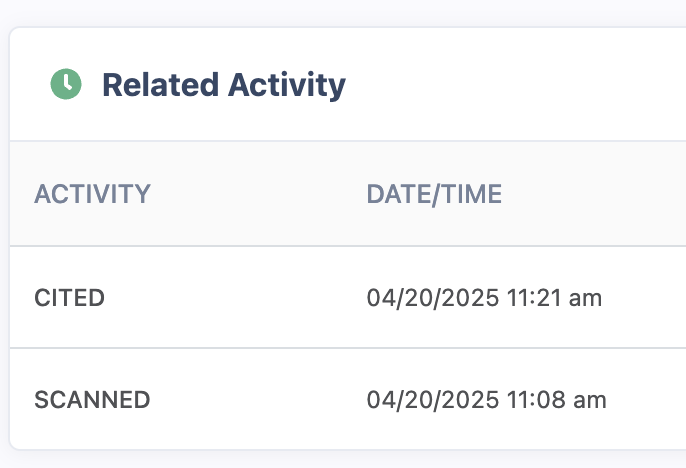
Task: Click the am suffix in the CITED row
Action: (x=587, y=297)
